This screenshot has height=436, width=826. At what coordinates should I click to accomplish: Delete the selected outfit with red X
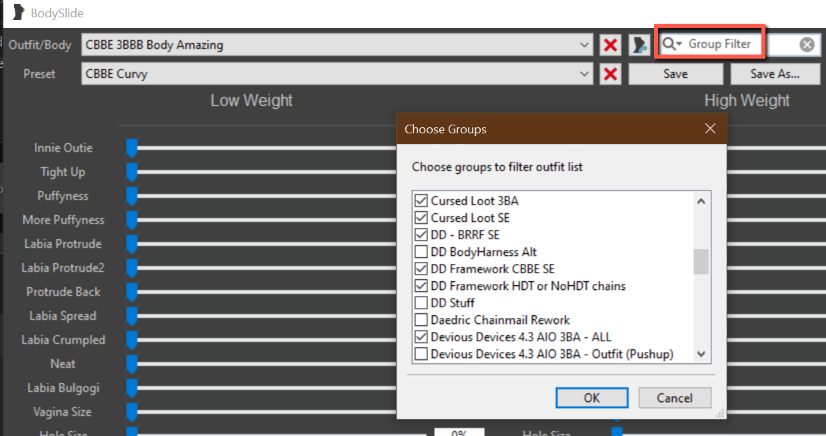tap(610, 45)
